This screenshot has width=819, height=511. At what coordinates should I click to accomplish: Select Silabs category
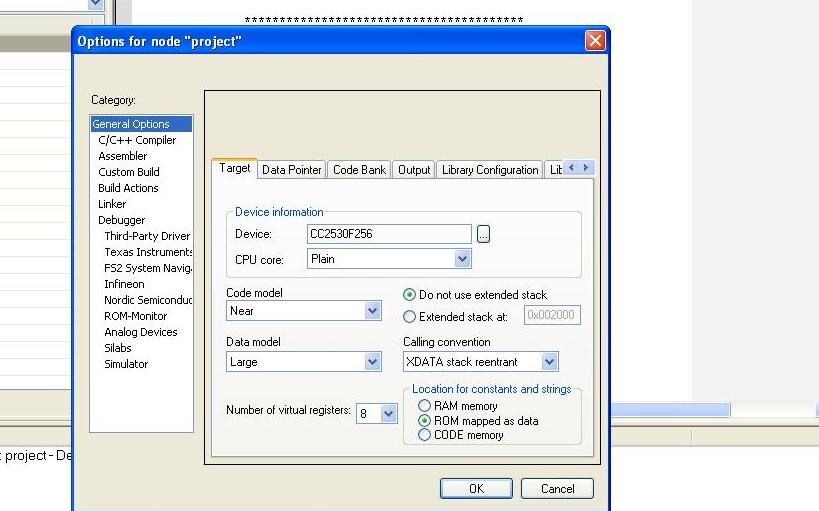pos(118,348)
